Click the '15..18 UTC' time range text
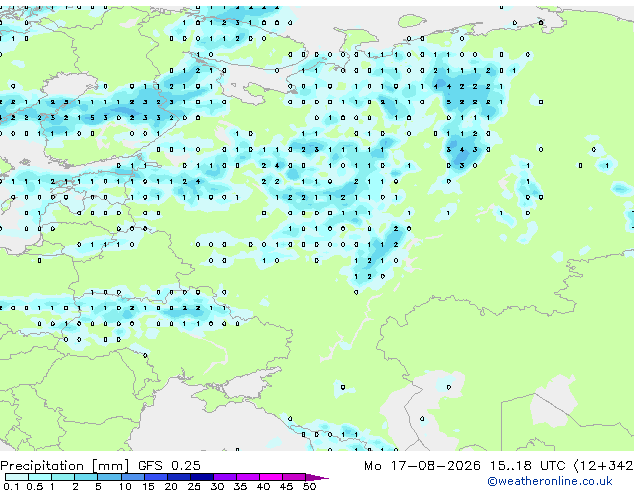The width and height of the screenshot is (634, 490). [x=527, y=466]
